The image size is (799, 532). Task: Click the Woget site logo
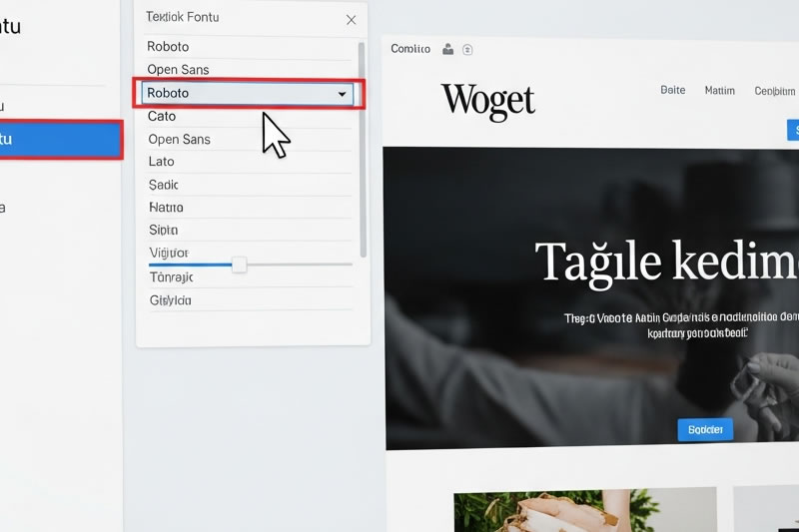tap(487, 101)
